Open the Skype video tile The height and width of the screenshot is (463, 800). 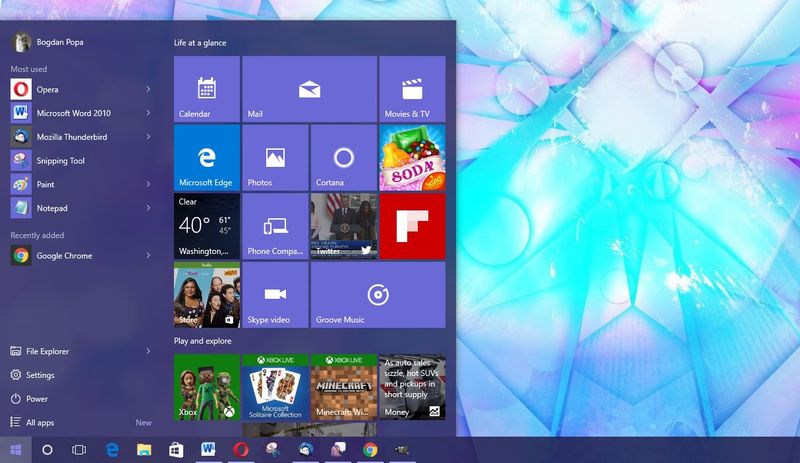pos(276,295)
